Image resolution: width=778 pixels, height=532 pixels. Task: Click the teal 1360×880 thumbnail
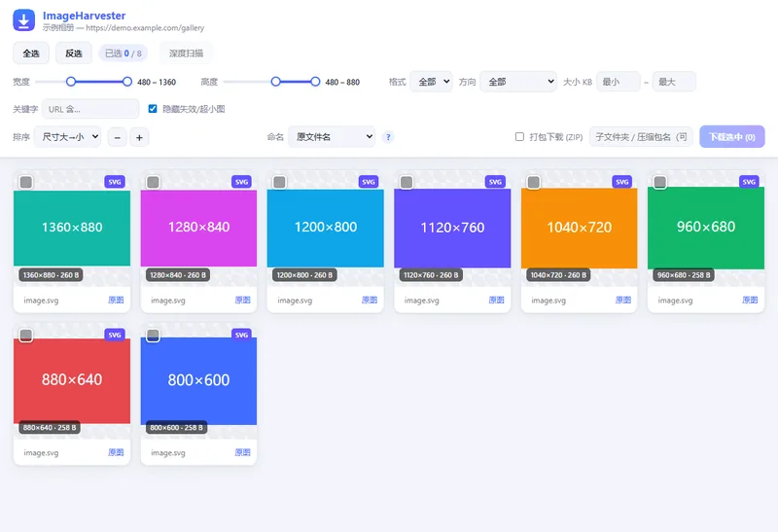click(72, 228)
